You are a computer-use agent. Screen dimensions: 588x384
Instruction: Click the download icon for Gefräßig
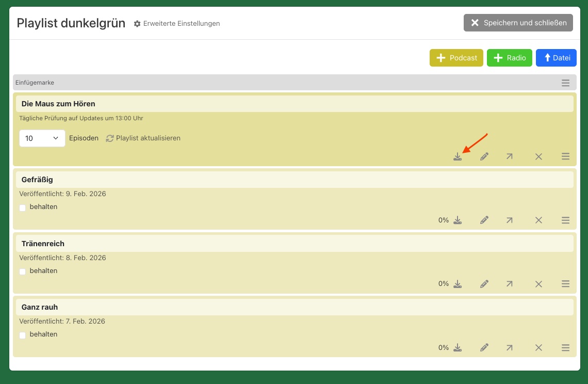458,220
